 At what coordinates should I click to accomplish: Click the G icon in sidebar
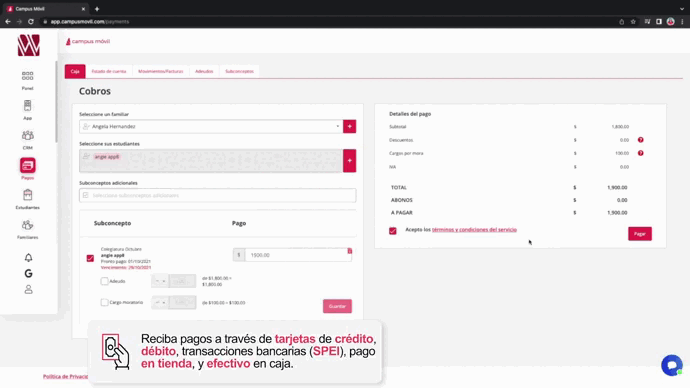[x=28, y=273]
